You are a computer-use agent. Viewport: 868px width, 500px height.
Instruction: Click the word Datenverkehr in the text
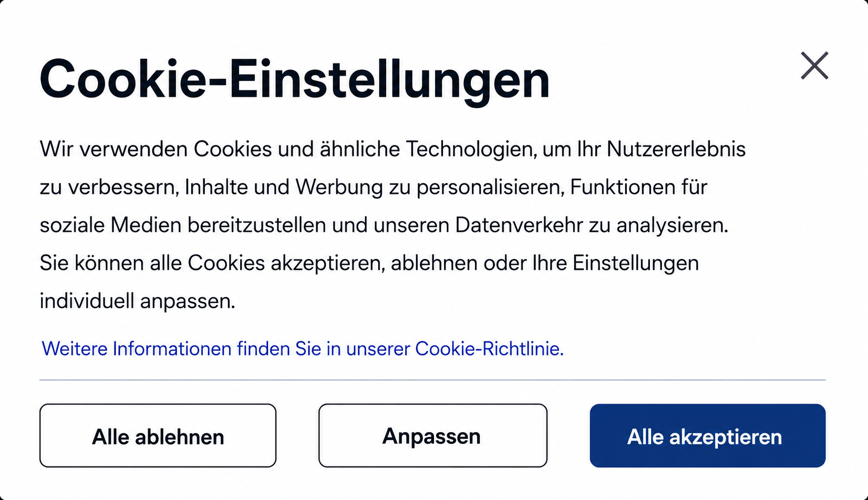(519, 225)
